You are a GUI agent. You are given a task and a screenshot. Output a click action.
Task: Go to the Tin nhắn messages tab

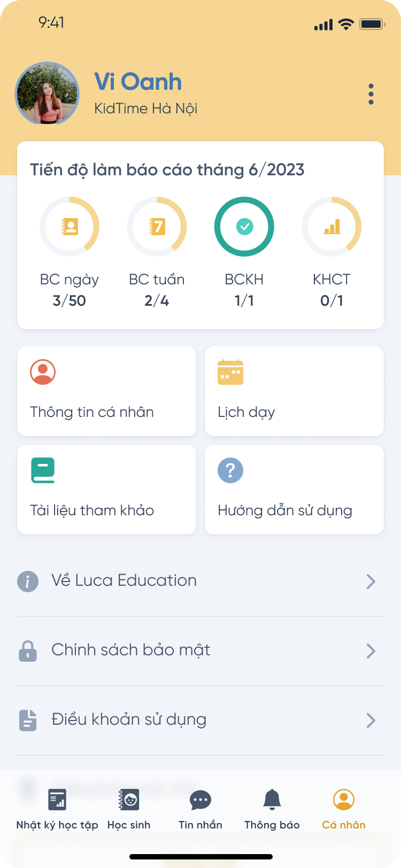pos(200,810)
